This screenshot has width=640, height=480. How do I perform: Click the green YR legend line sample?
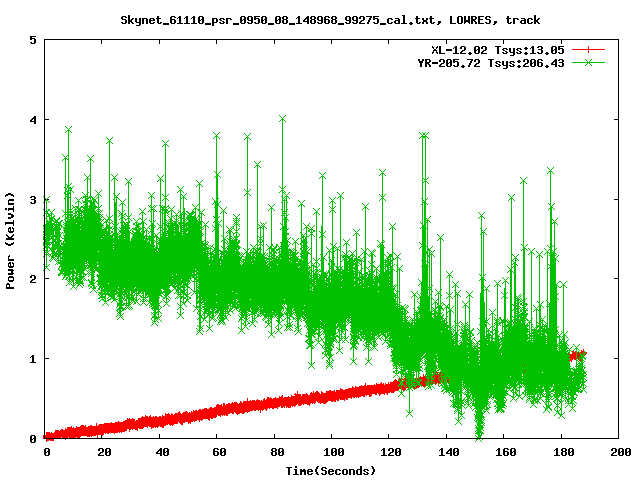(588, 62)
